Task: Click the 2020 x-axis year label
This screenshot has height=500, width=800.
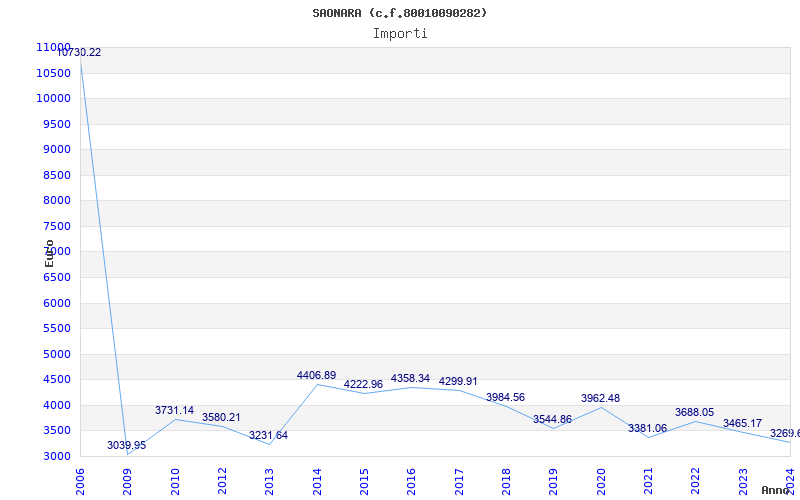Action: tap(601, 482)
